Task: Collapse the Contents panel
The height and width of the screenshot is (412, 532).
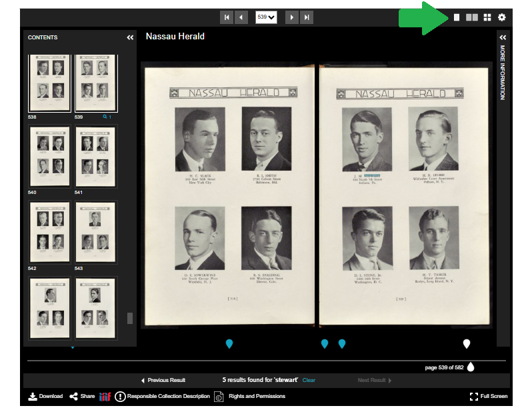Action: pyautogui.click(x=130, y=37)
